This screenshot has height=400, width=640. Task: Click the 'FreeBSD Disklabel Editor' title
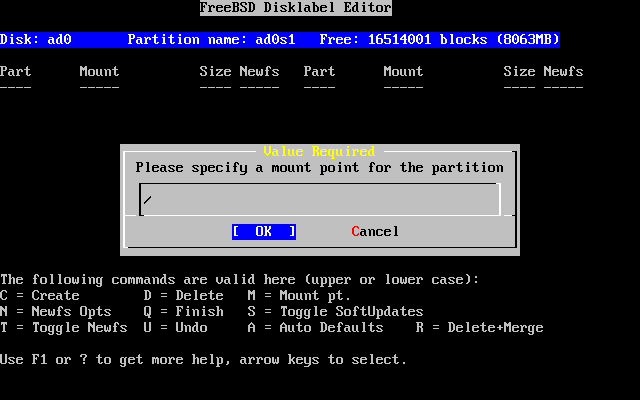[x=295, y=8]
